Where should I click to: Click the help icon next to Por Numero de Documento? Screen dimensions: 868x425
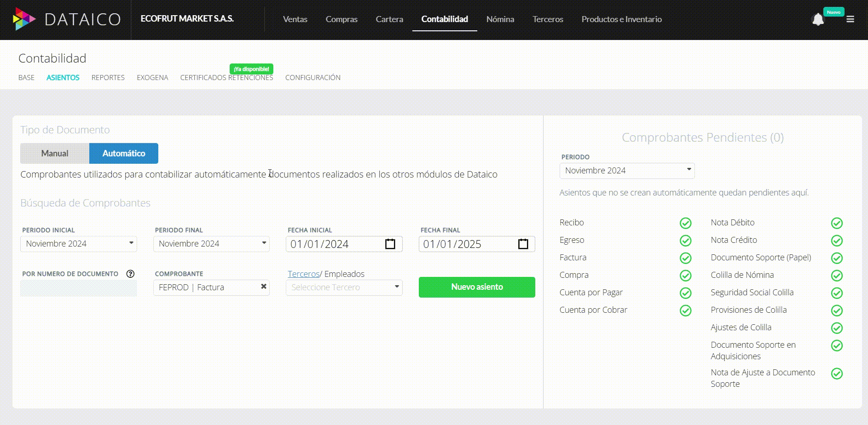click(x=131, y=274)
